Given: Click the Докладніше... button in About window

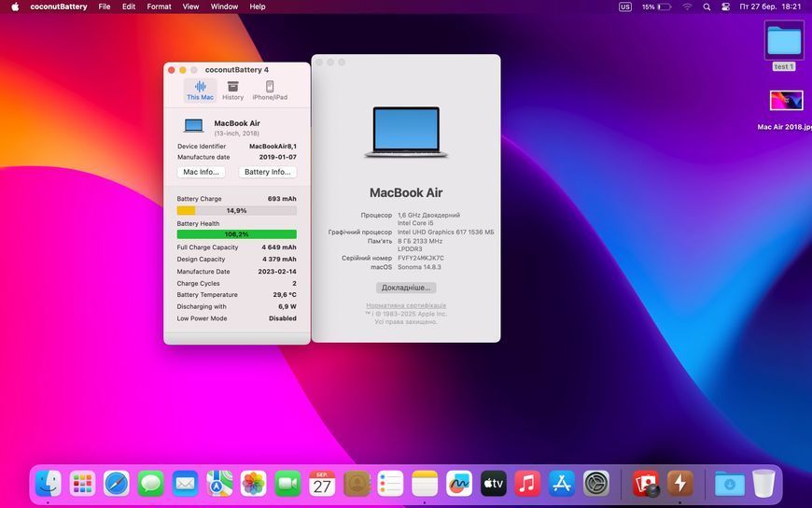Looking at the screenshot, I should pyautogui.click(x=406, y=288).
